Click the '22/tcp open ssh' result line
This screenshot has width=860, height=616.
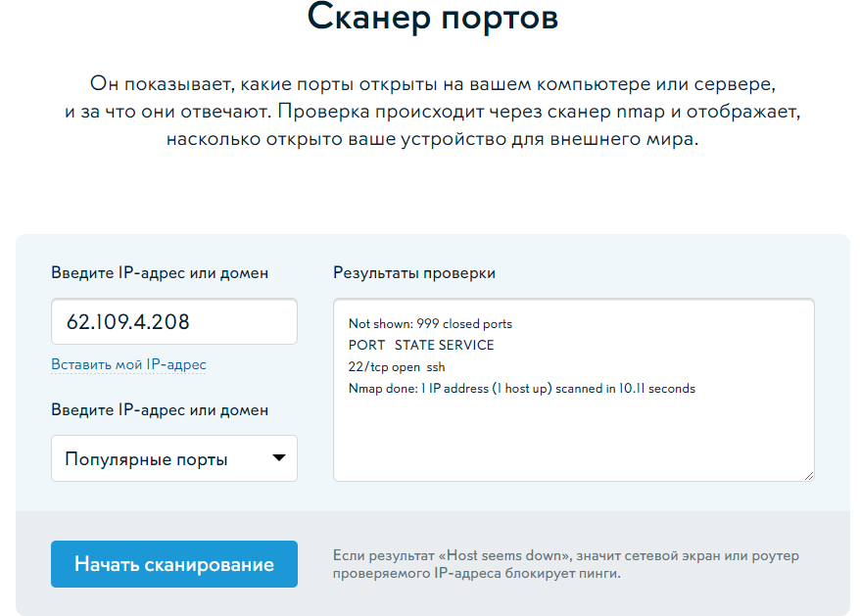click(x=397, y=367)
